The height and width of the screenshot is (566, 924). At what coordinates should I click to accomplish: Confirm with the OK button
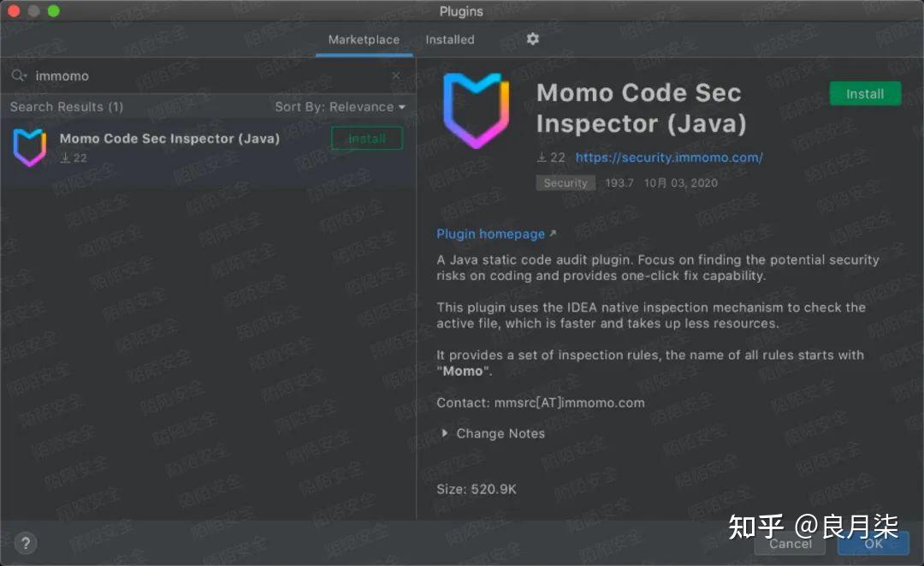874,544
